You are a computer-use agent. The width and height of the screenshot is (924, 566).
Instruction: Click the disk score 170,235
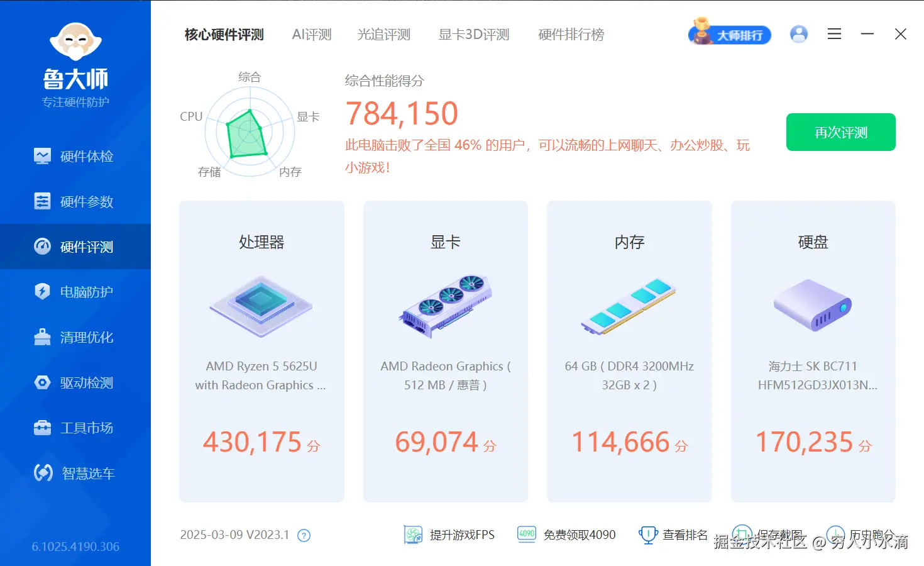click(x=805, y=442)
